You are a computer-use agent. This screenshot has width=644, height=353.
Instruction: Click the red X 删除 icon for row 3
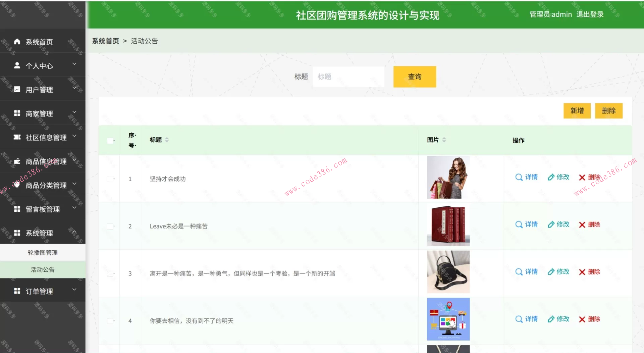pos(582,272)
